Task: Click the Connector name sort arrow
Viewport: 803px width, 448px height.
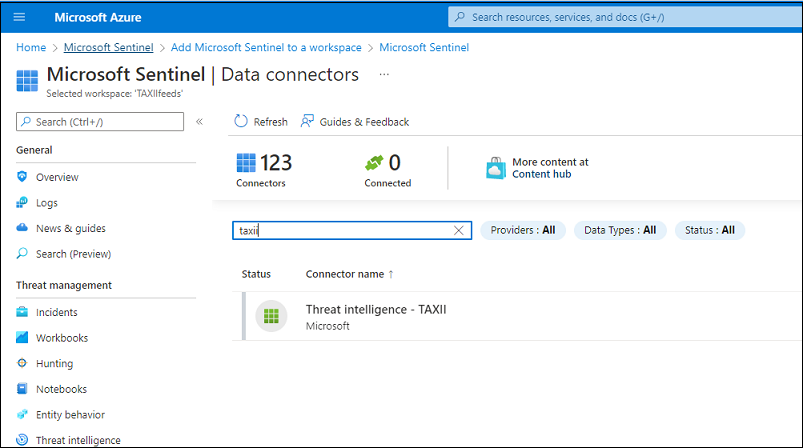Action: (391, 274)
